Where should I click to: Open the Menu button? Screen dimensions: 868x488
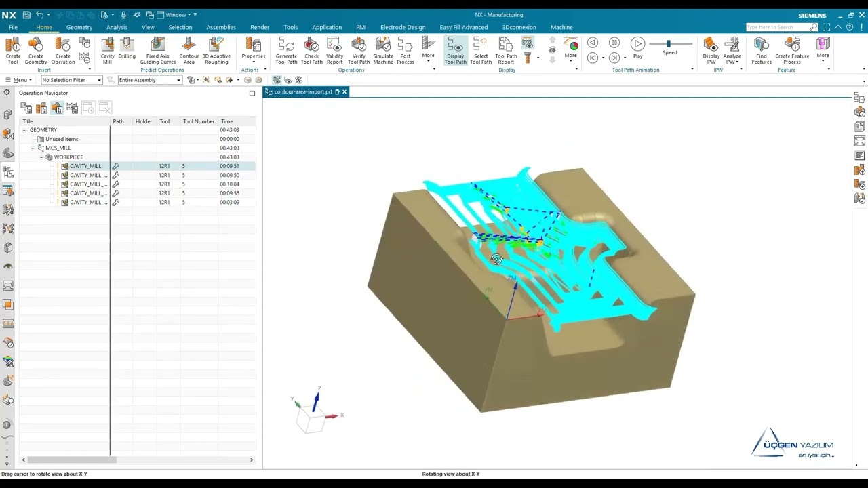(18, 80)
